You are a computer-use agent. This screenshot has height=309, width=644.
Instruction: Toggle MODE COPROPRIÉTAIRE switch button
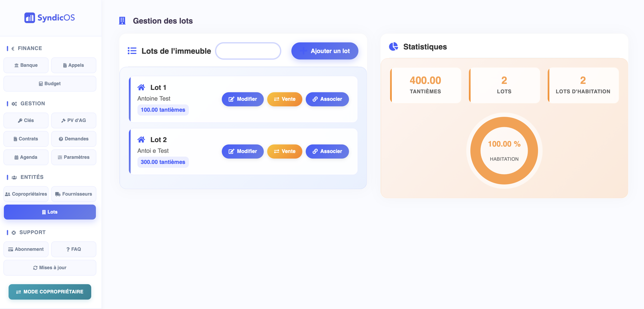(x=50, y=291)
